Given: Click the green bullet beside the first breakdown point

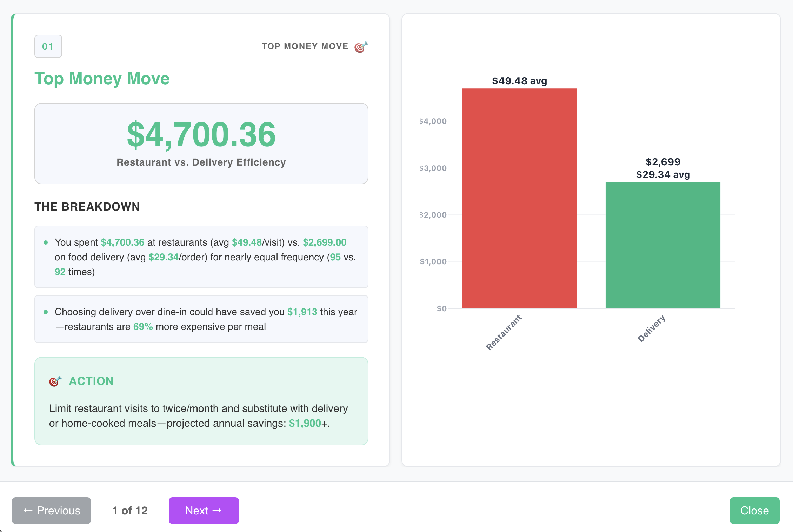Looking at the screenshot, I should tap(45, 242).
